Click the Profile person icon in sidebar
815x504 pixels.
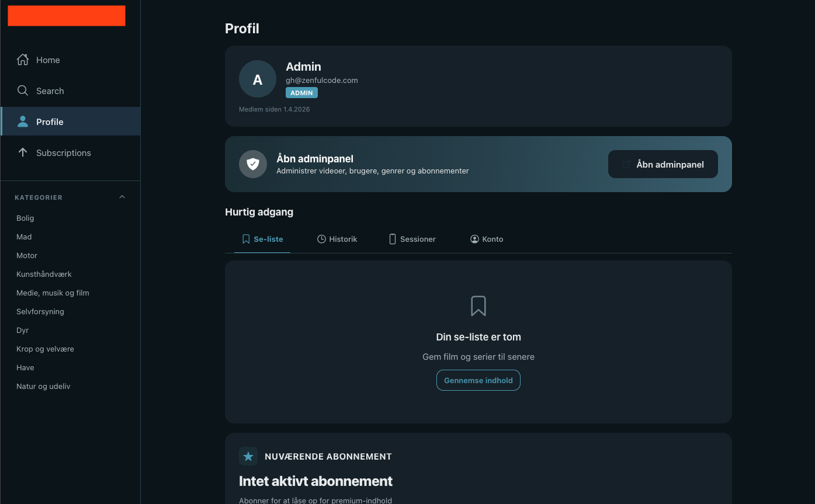click(23, 121)
